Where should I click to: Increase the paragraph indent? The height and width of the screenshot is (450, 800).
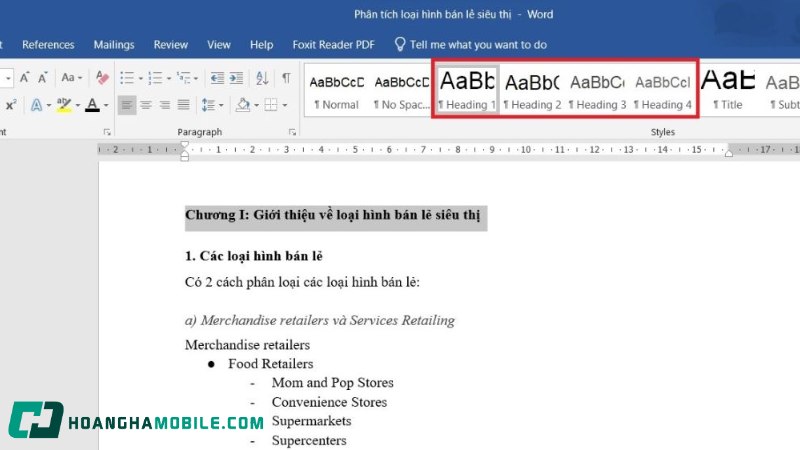(x=234, y=78)
